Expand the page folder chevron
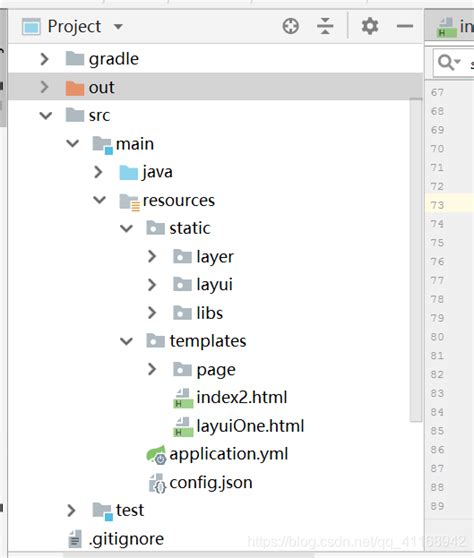Viewport: 474px width, 558px height. (152, 369)
